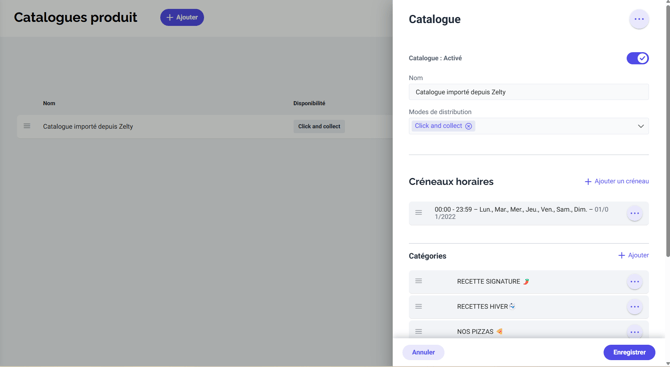Click Ajouter un créneau link

[617, 181]
